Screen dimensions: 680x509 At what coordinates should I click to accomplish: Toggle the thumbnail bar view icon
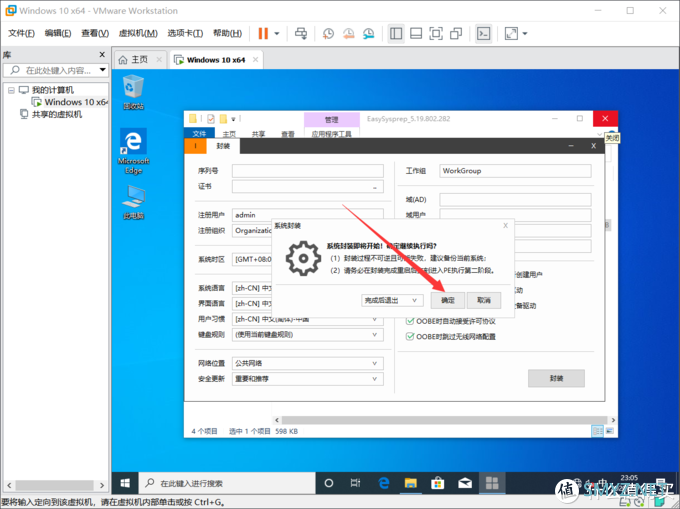(416, 33)
